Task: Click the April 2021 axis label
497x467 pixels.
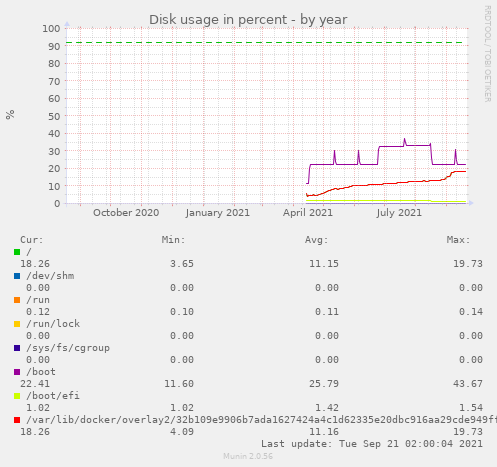Action: coord(308,213)
